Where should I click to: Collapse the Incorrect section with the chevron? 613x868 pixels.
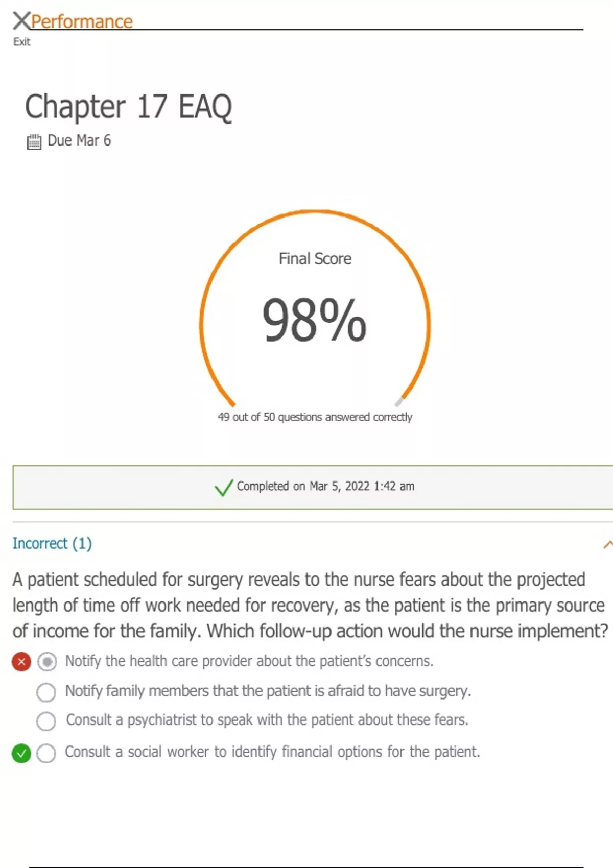click(607, 544)
